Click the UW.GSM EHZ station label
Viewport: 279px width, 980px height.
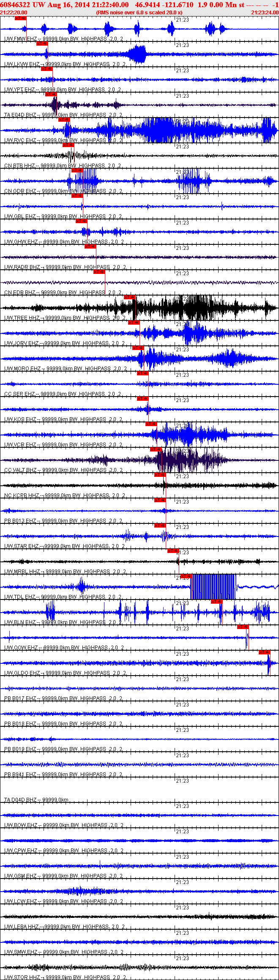pyautogui.click(x=21, y=876)
